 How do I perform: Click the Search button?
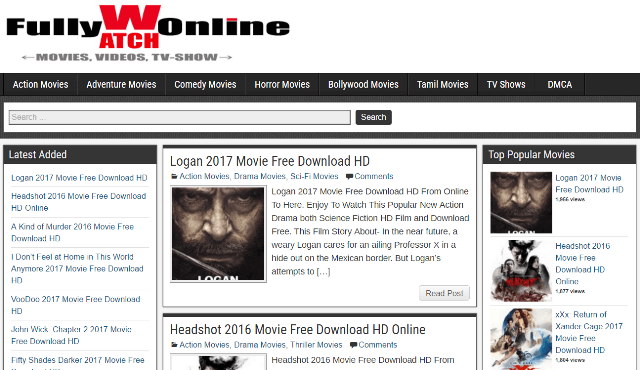tap(373, 117)
